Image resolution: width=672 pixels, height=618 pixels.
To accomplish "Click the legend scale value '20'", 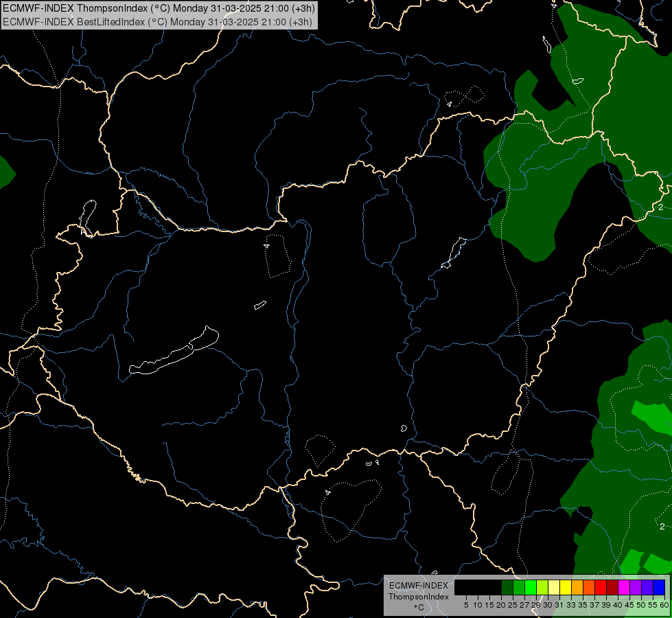I will pos(501,605).
